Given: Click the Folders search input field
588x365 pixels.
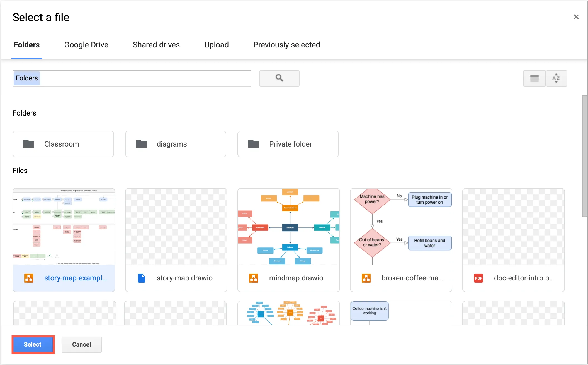Looking at the screenshot, I should 131,78.
